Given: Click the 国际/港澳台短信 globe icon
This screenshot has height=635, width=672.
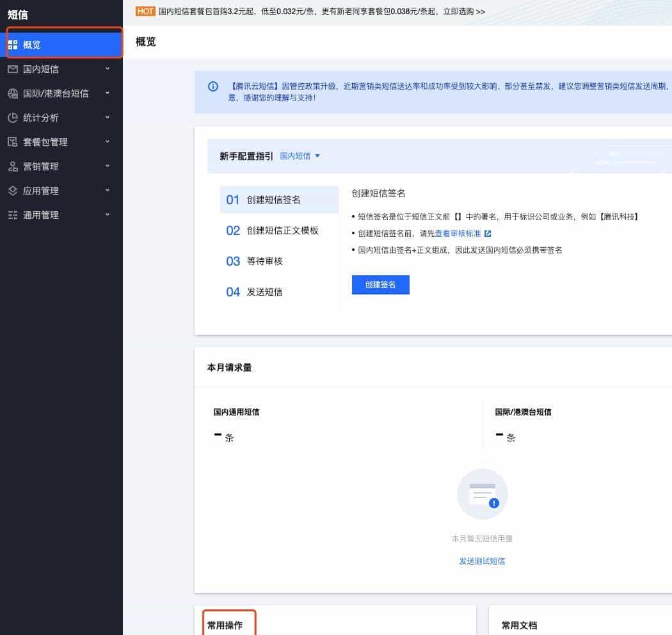Looking at the screenshot, I should (14, 93).
